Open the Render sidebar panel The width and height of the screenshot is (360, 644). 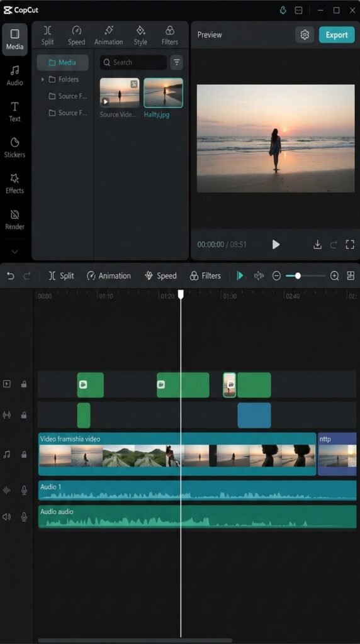15,219
